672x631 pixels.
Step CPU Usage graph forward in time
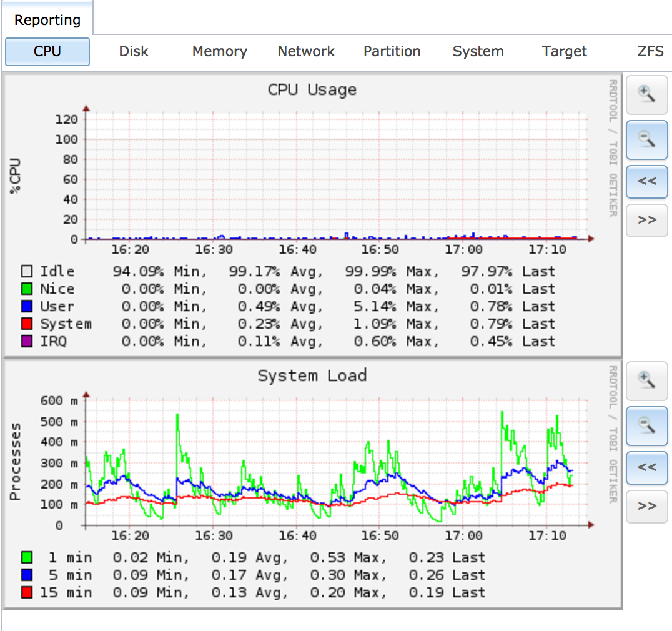pos(647,221)
